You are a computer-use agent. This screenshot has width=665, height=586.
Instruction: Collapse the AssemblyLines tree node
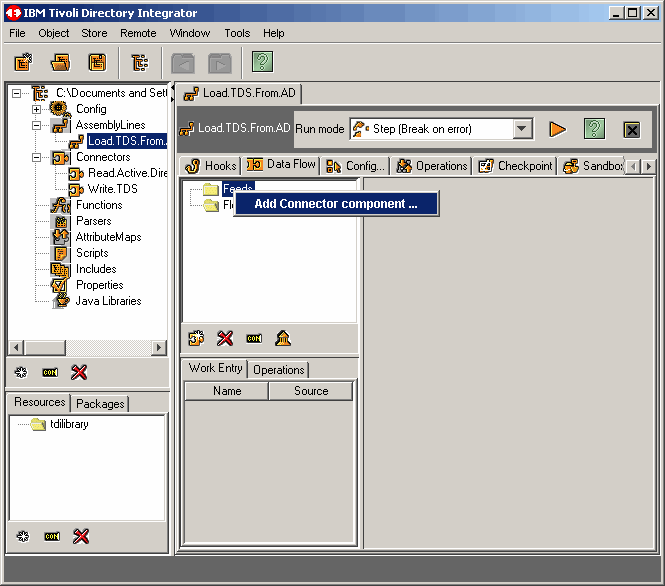[37, 125]
